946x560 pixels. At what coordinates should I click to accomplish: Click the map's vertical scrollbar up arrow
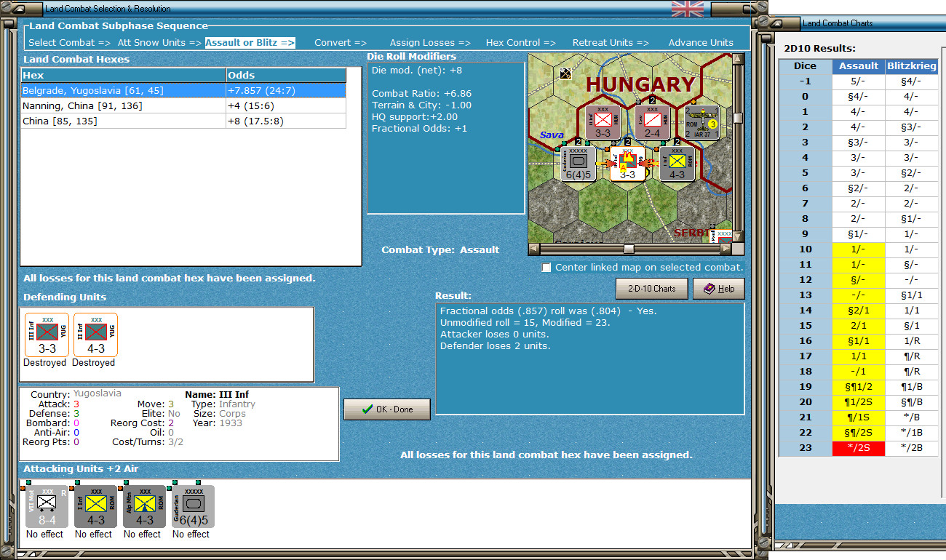(x=739, y=60)
